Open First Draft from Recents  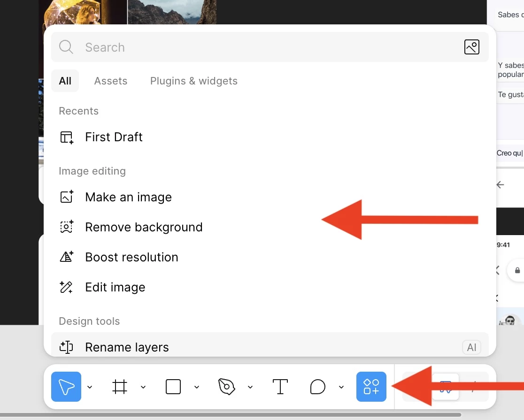(270, 137)
